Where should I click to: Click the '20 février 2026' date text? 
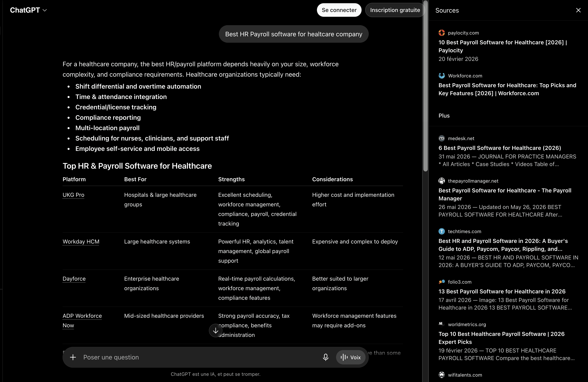pyautogui.click(x=458, y=59)
